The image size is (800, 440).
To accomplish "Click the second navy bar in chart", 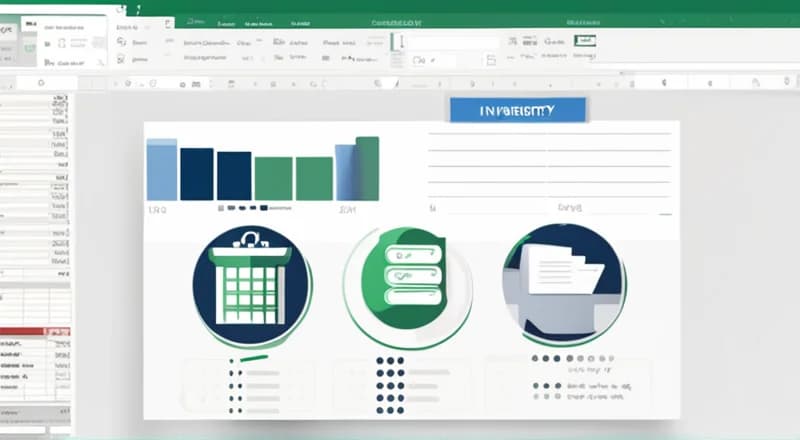I will (234, 176).
